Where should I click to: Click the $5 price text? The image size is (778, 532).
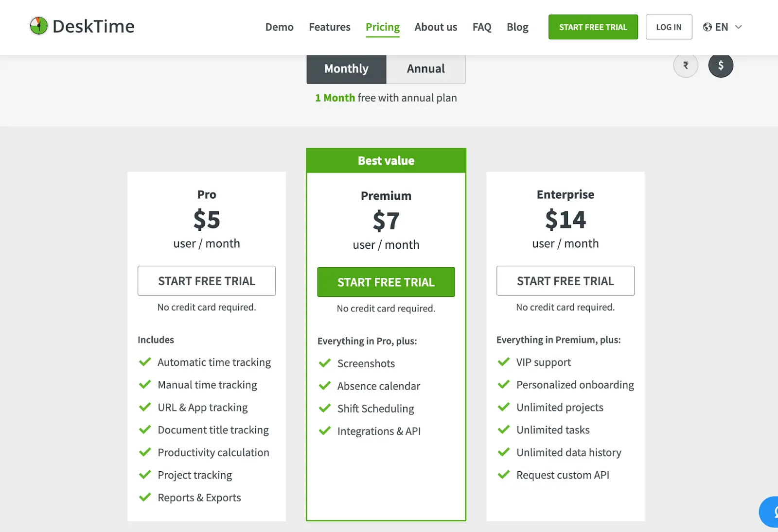coord(207,220)
